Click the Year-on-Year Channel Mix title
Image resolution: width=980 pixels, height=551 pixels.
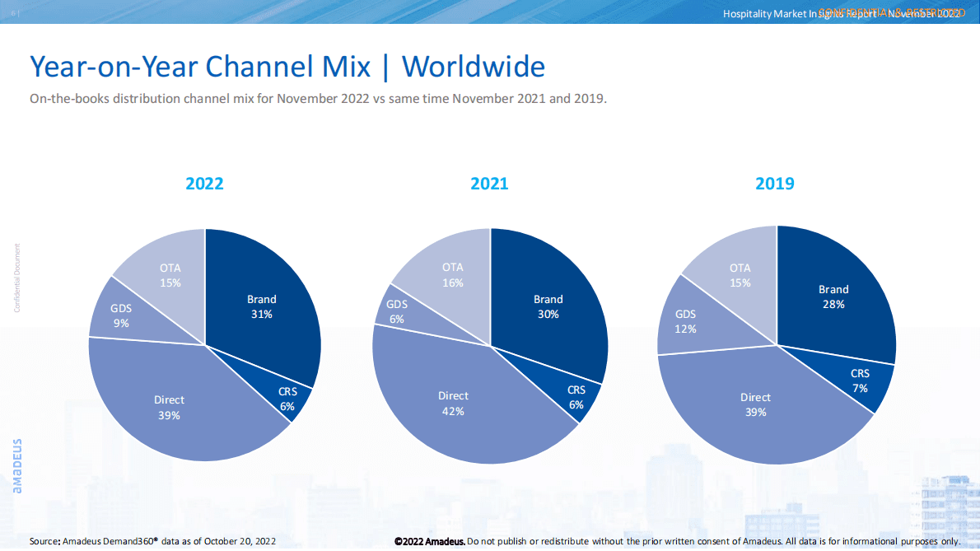(x=287, y=66)
